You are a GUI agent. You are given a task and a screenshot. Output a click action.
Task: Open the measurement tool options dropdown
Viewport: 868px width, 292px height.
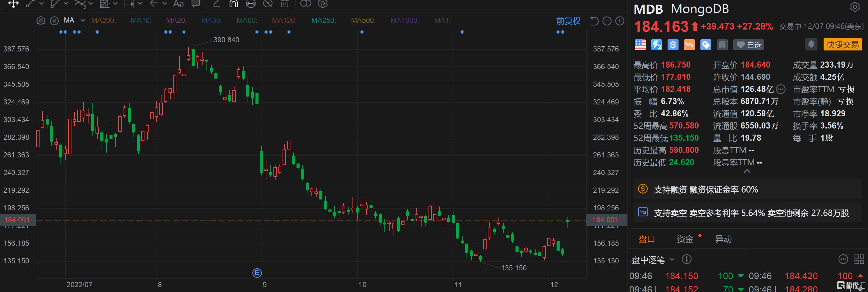click(140, 3)
